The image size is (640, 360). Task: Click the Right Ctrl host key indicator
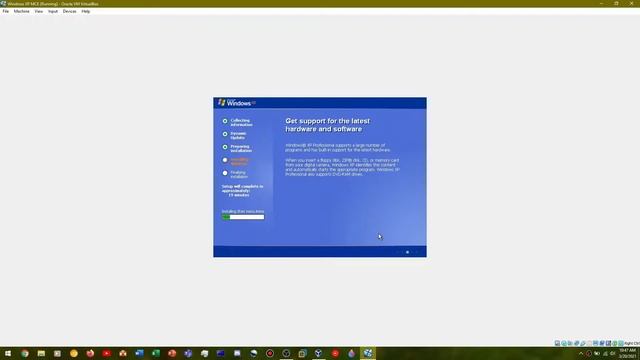[632, 343]
